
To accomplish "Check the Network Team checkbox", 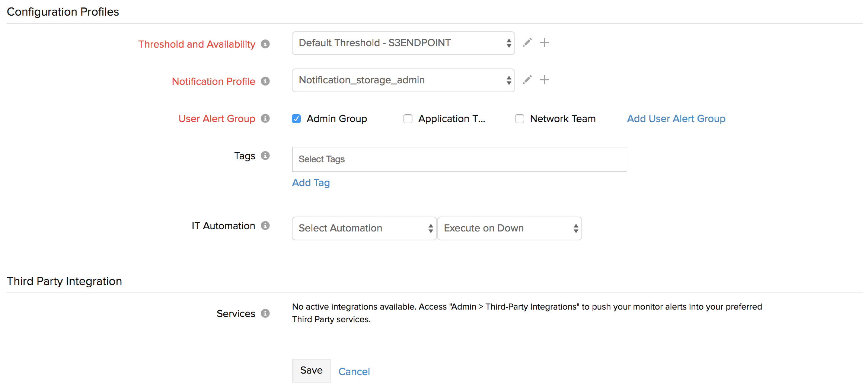I will [x=519, y=118].
